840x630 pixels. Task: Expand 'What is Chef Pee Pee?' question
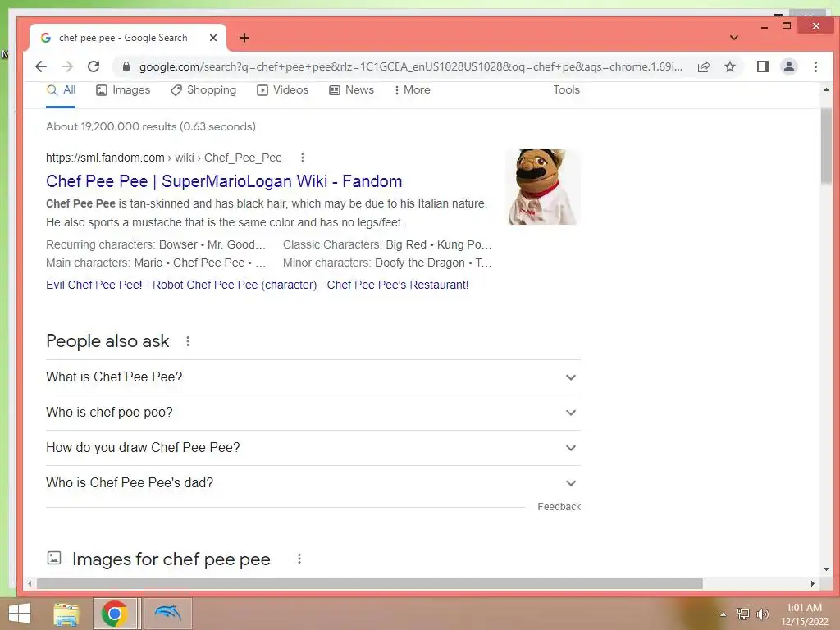click(x=313, y=377)
